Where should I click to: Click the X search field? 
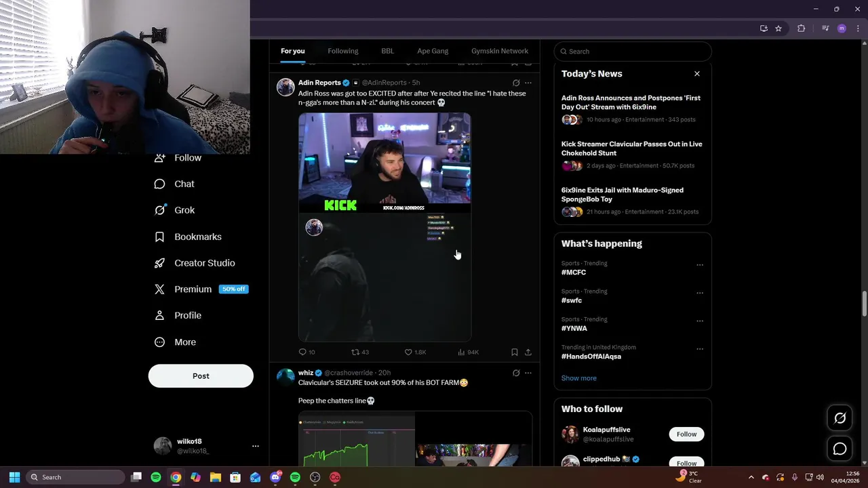[633, 52]
